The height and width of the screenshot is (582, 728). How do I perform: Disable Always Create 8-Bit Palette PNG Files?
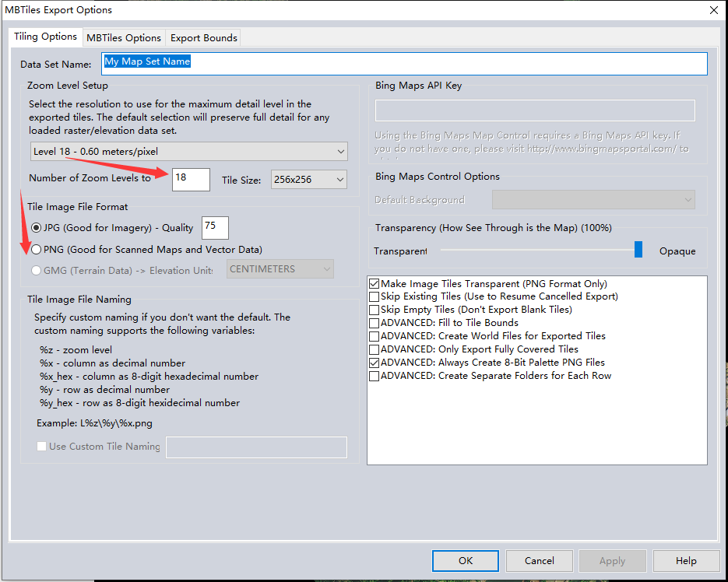click(375, 363)
